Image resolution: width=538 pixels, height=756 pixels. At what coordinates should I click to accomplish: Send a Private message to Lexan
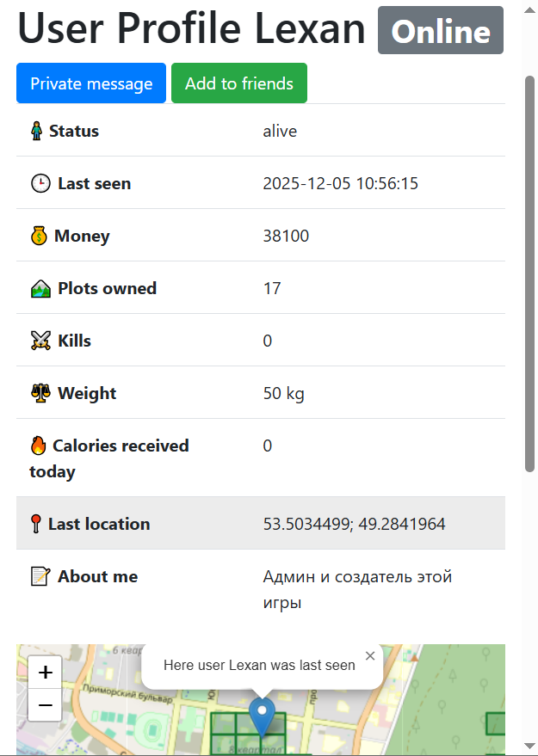[x=91, y=83]
